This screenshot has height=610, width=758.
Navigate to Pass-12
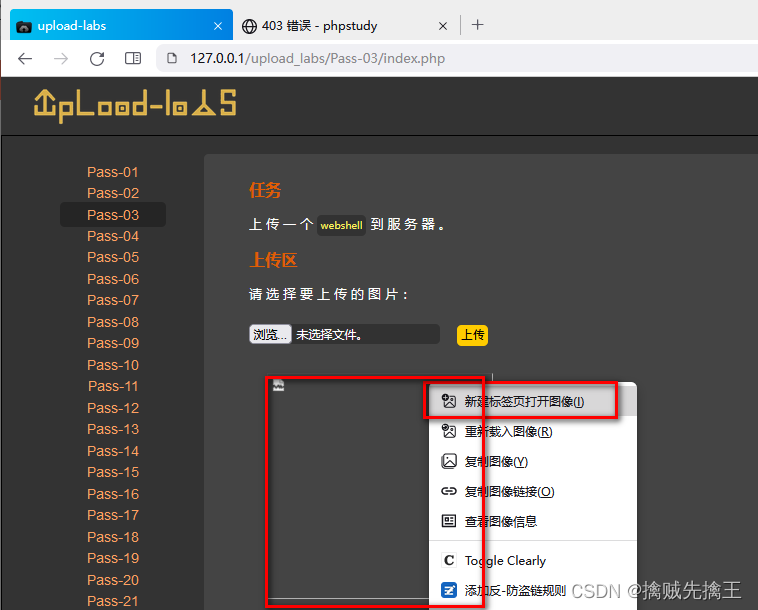tap(113, 408)
